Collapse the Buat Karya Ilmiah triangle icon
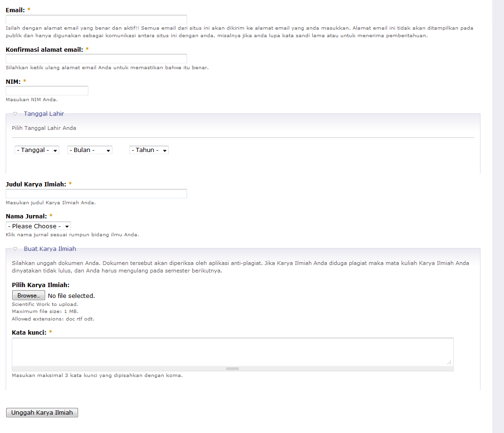 (x=15, y=249)
